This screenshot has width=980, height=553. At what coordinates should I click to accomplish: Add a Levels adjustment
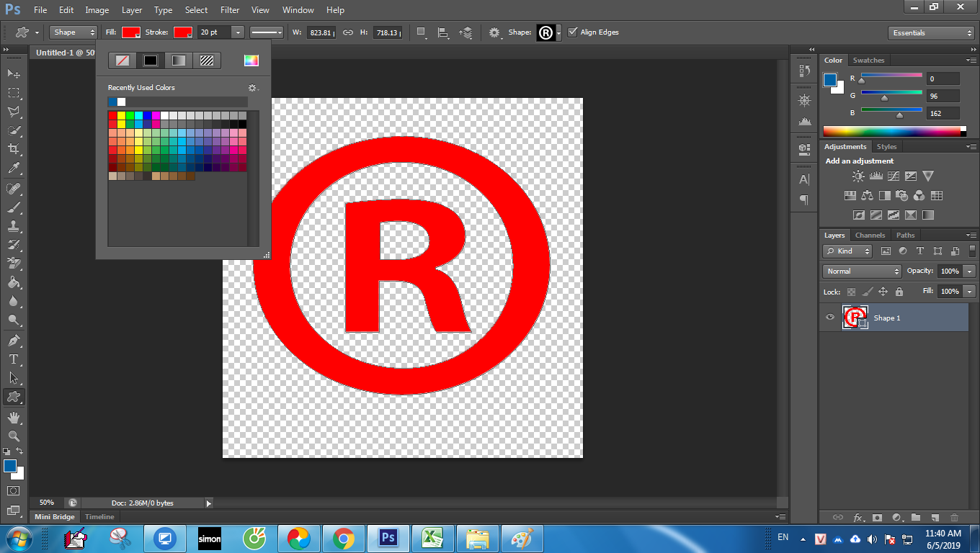[x=876, y=176]
